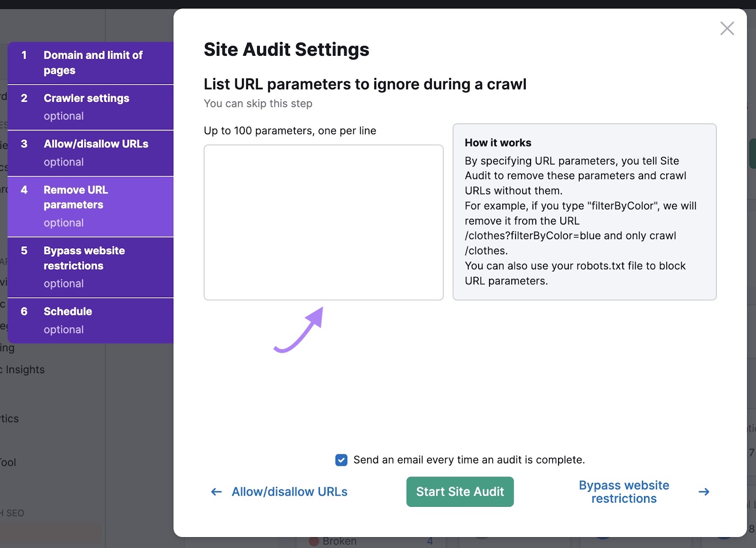Click inside the URL parameters text area

tap(323, 222)
